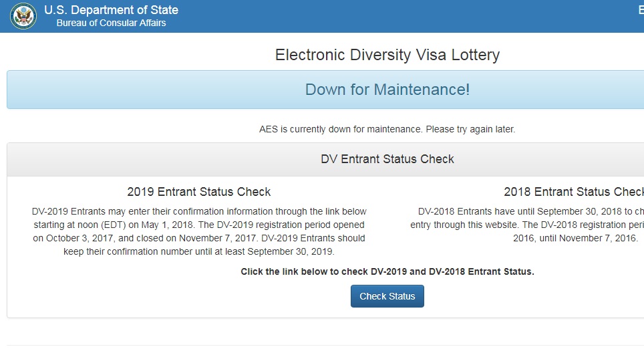Click the cut-off link at header's right edge
Screen dimensions: 644x359
(x=641, y=10)
